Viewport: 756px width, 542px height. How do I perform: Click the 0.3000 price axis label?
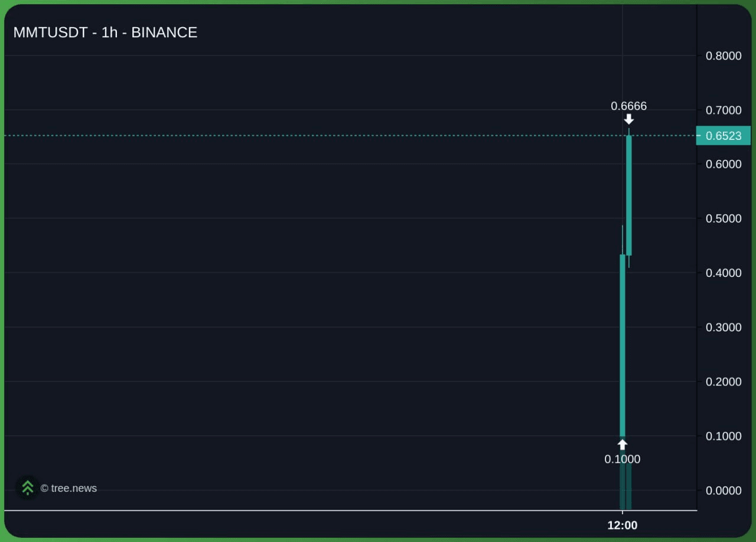click(x=724, y=327)
